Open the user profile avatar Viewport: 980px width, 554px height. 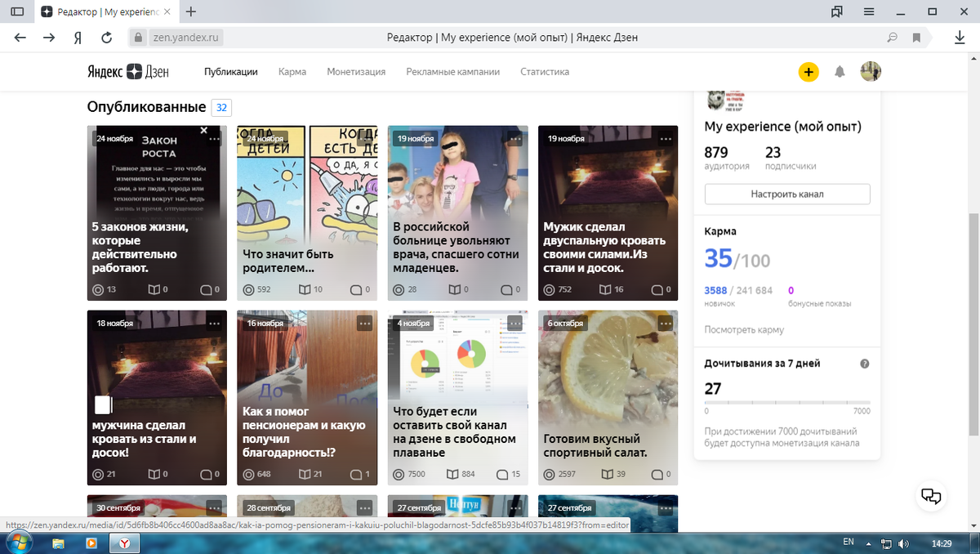871,72
